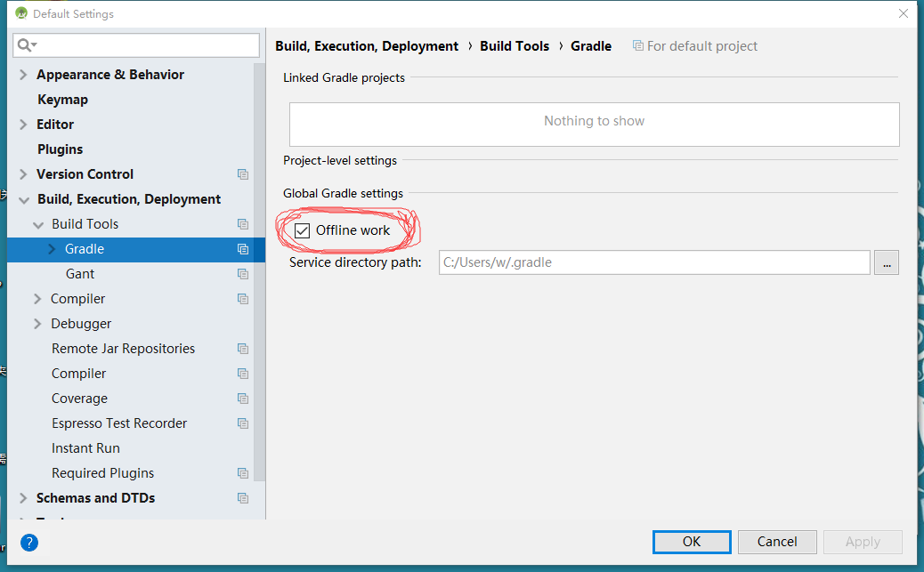
Task: Select Instant Run settings item
Action: point(85,448)
